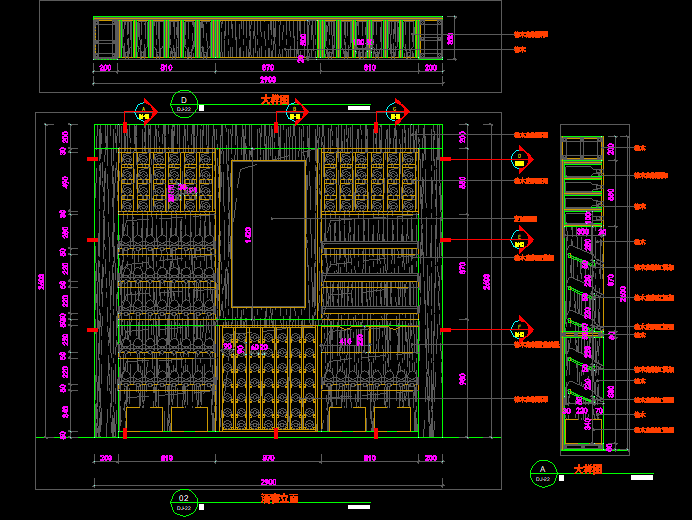Pick the central glass panel rectangle in the elevation

click(x=268, y=234)
